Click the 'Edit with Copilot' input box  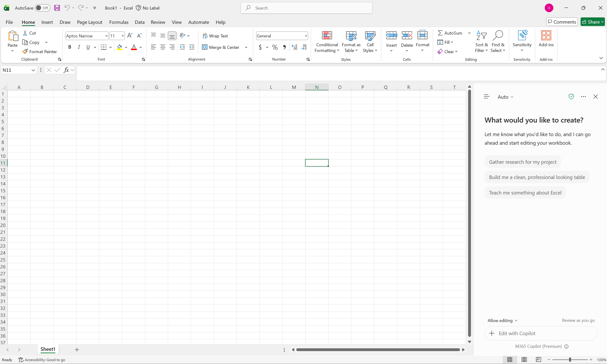tap(541, 333)
